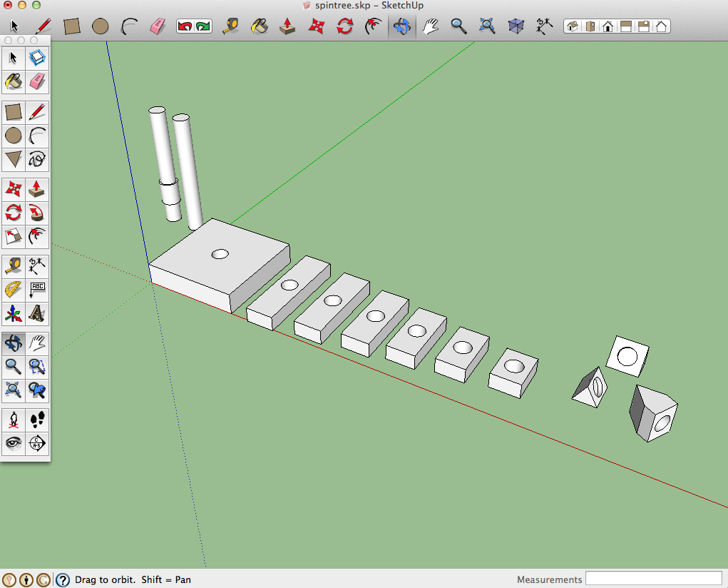Viewport: 728px width, 588px height.
Task: Pick the Freehand drawing tool
Action: (x=37, y=158)
